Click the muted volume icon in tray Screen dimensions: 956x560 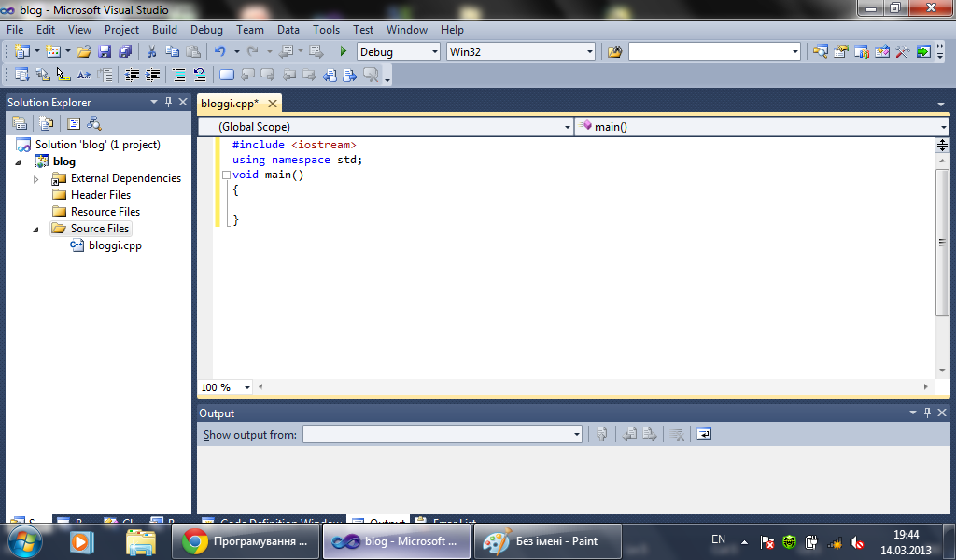[857, 541]
